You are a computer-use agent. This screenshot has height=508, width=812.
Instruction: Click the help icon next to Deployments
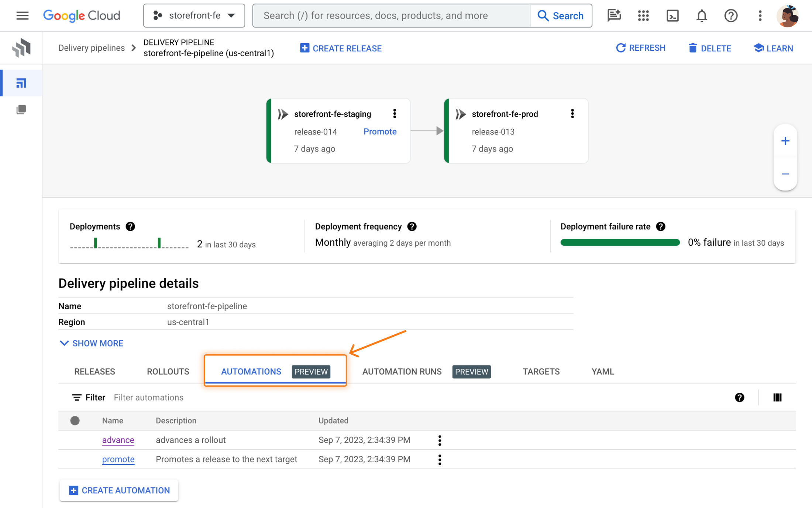coord(131,227)
